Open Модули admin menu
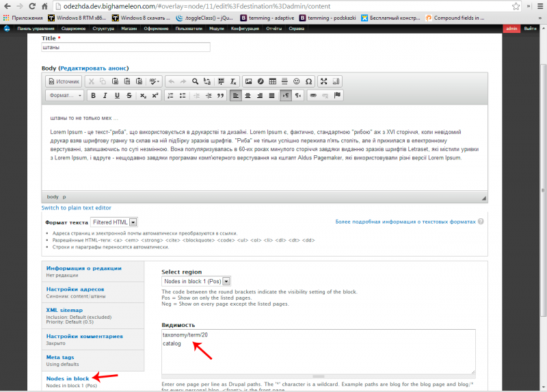Screen dimensions: 547x392 pos(217,29)
